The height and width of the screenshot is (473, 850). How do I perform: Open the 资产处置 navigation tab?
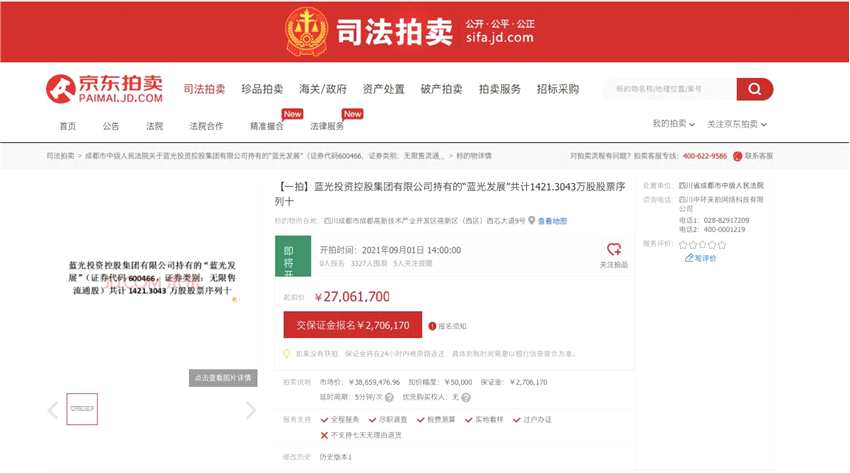point(383,89)
